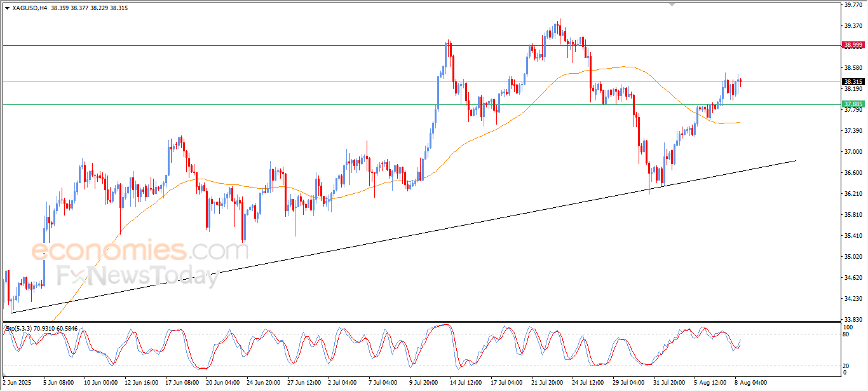The height and width of the screenshot is (391, 868).
Task: Click the 2 Jun 2025 date label
Action: point(17,383)
